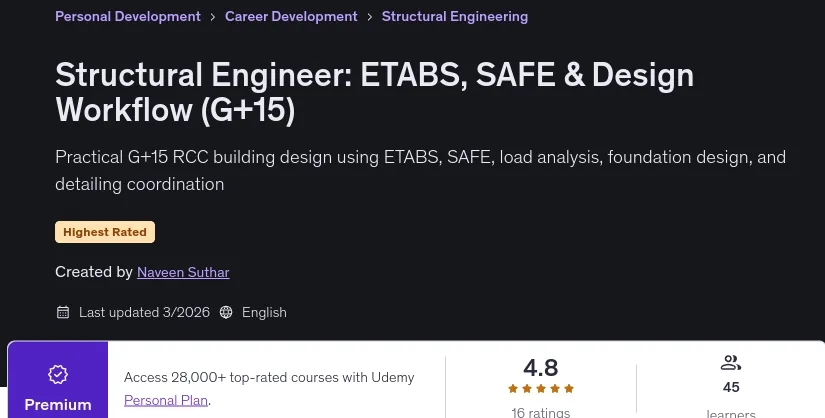Click the course title heading
Viewport: 825px width, 418px height.
pos(374,92)
